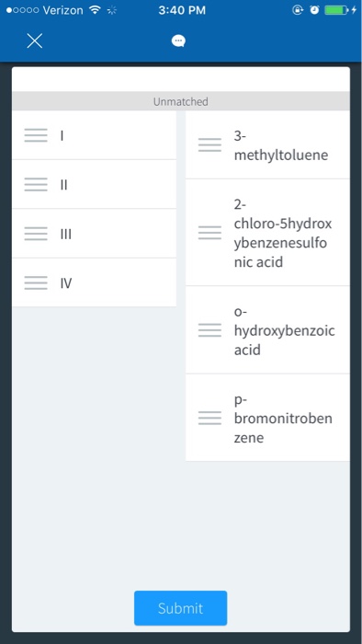Screen dimensions: 362x644
Task: Select the p-bromonitrobenzene answer card
Action: click(267, 418)
